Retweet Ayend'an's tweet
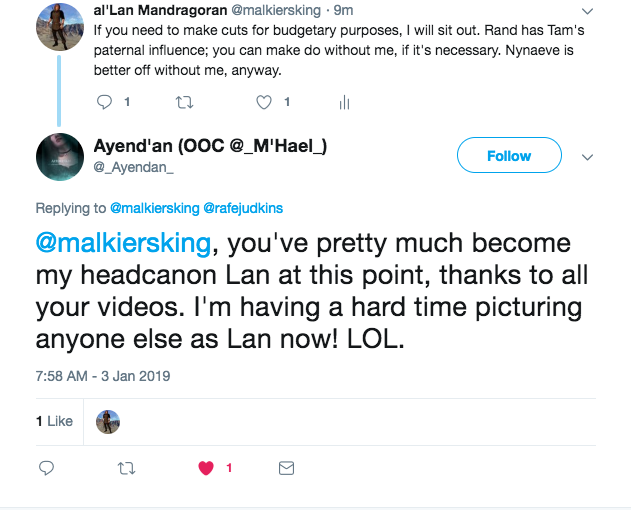Screen dimensions: 631x510 tap(125, 468)
